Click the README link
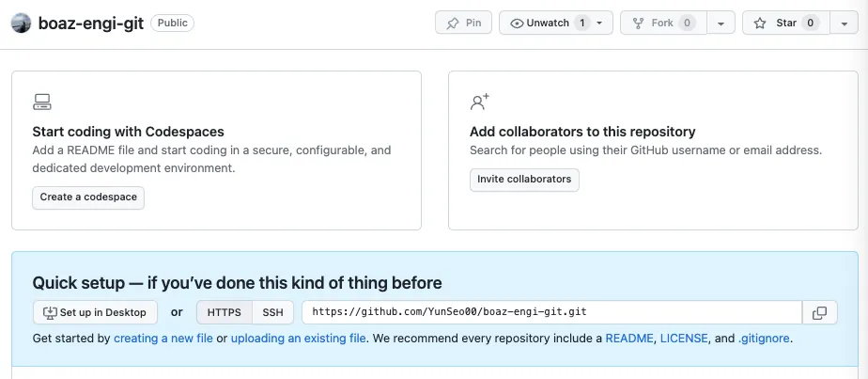The width and height of the screenshot is (868, 379). (x=629, y=338)
